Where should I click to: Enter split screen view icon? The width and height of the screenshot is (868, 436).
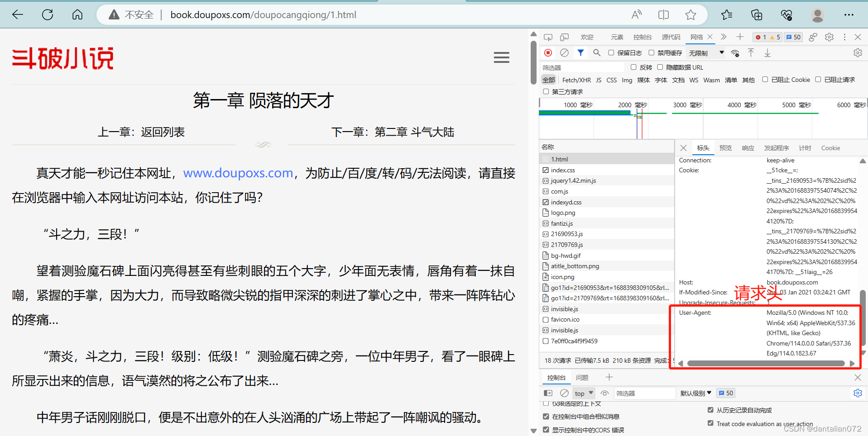pyautogui.click(x=663, y=15)
